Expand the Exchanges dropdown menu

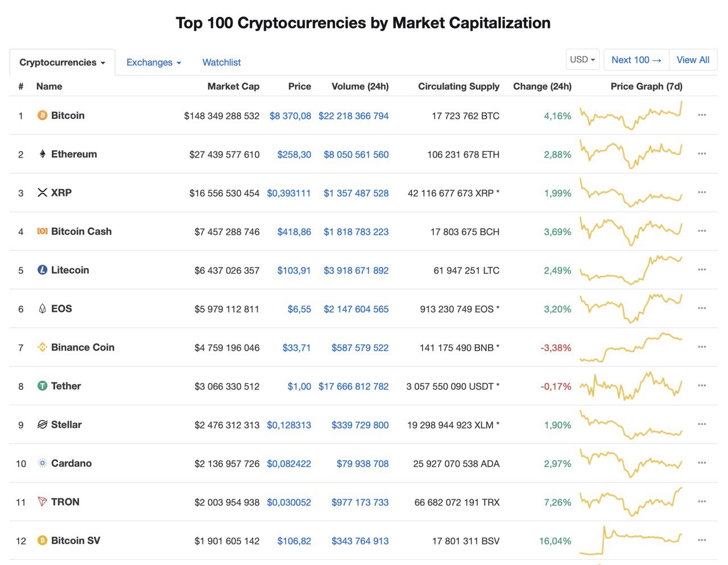(x=154, y=63)
